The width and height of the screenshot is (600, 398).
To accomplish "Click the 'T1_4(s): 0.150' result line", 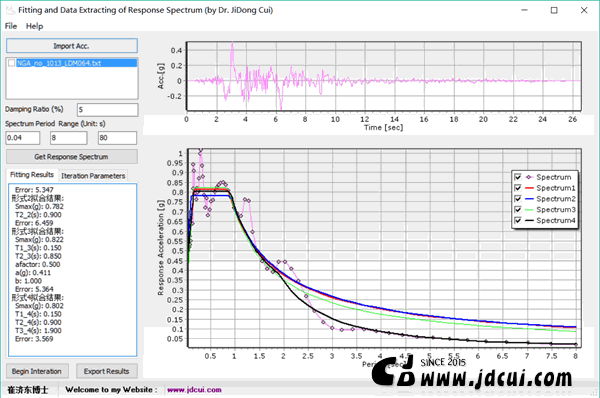I will click(38, 314).
